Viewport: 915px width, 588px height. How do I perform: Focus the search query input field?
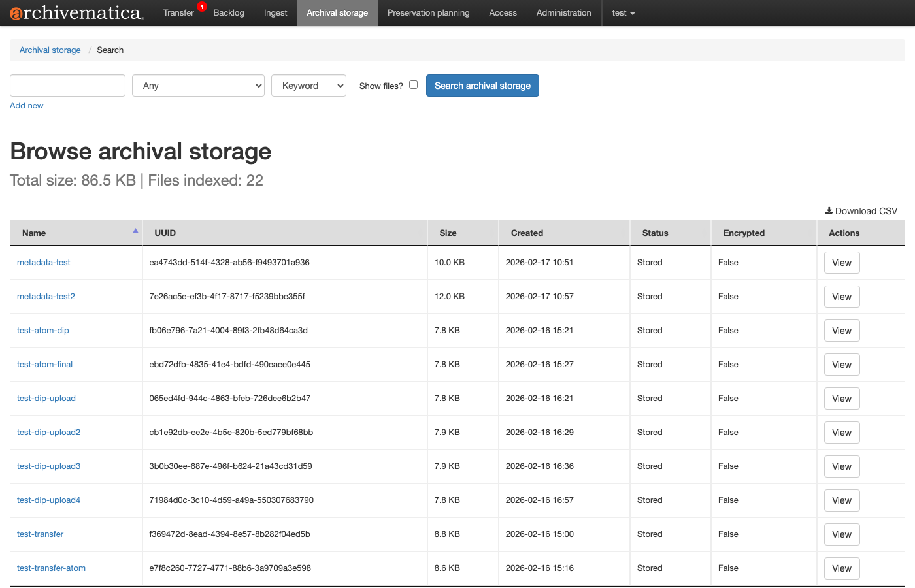coord(67,86)
